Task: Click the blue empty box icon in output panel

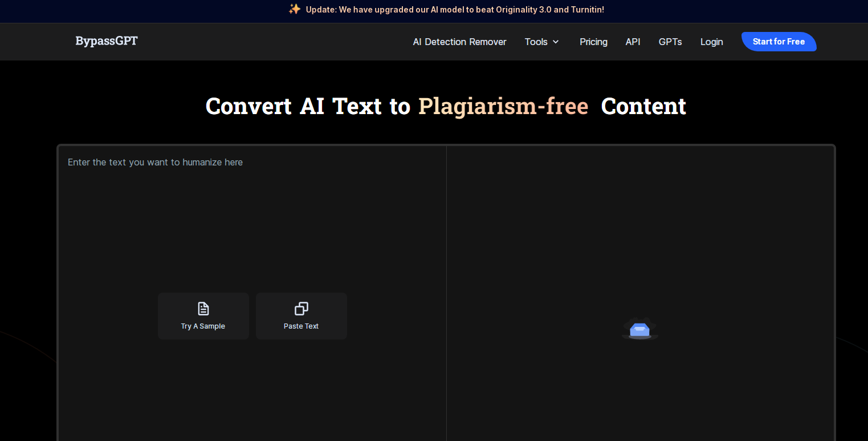Action: 639,329
